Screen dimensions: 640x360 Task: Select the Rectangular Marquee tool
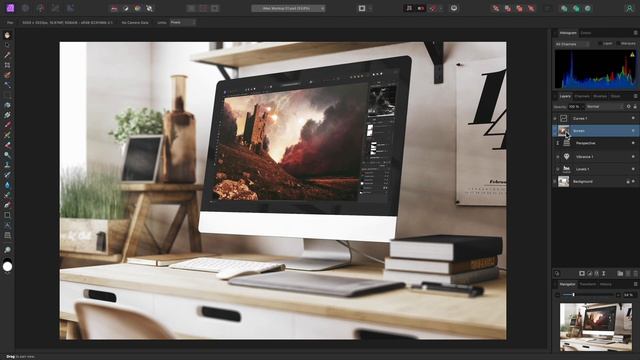click(x=7, y=95)
